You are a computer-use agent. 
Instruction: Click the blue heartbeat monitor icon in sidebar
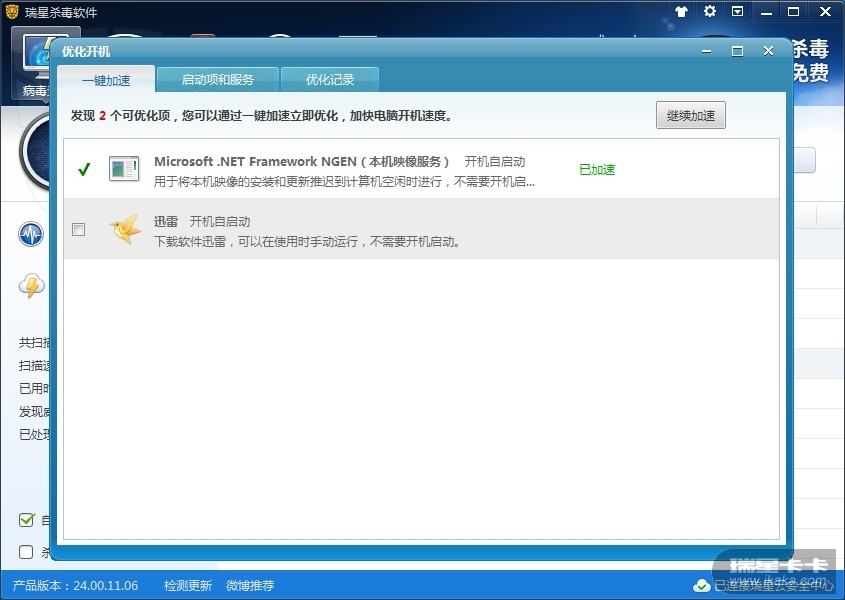coord(31,235)
